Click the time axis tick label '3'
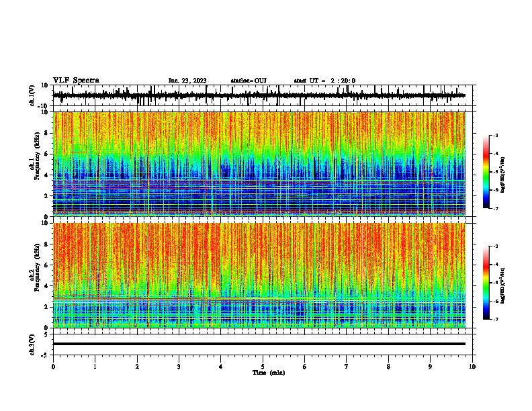The width and height of the screenshot is (532, 411). (x=179, y=367)
